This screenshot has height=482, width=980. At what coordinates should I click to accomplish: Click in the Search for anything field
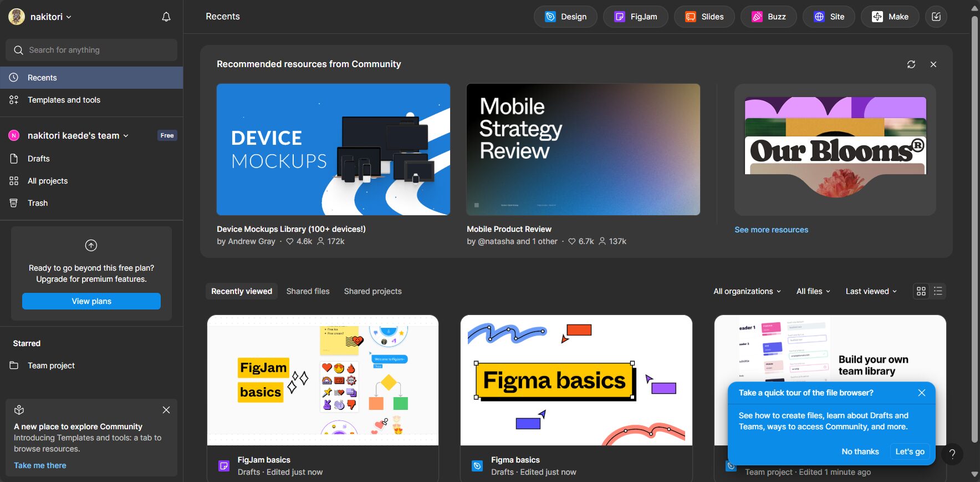click(91, 50)
